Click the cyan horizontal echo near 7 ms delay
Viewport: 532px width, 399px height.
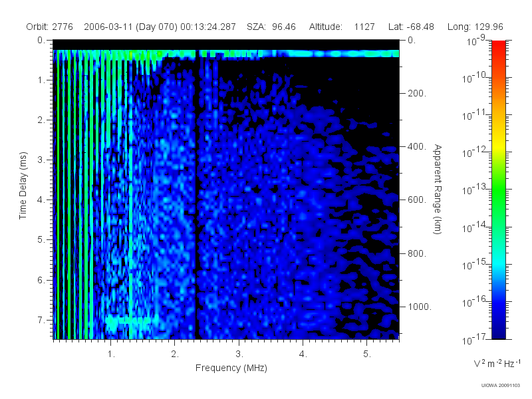130,321
